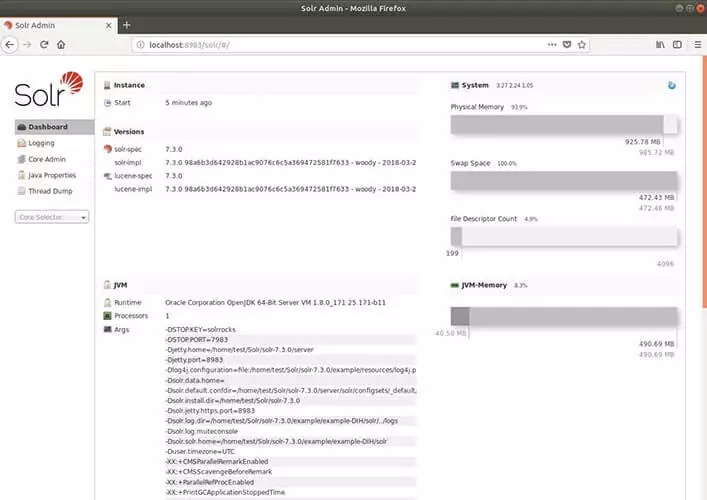The image size is (707, 500).
Task: Close the Solr Admin tab
Action: click(109, 26)
